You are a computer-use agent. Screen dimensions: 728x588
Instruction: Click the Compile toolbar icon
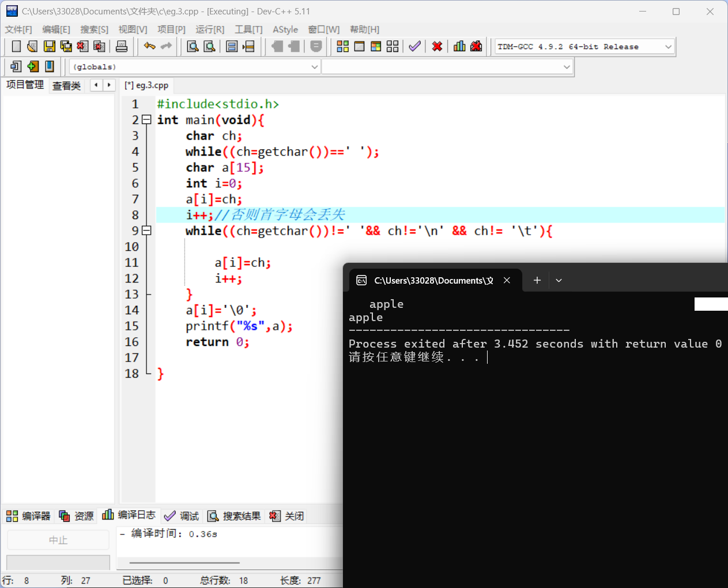(x=343, y=47)
